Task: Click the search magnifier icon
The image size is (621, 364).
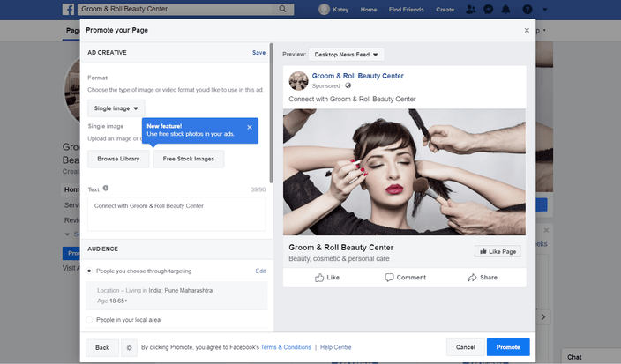Action: 282,9
